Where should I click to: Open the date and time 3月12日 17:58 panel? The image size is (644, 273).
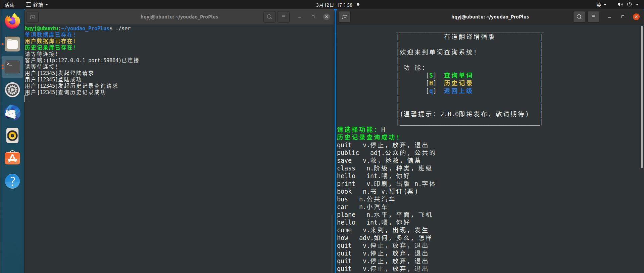pyautogui.click(x=334, y=5)
